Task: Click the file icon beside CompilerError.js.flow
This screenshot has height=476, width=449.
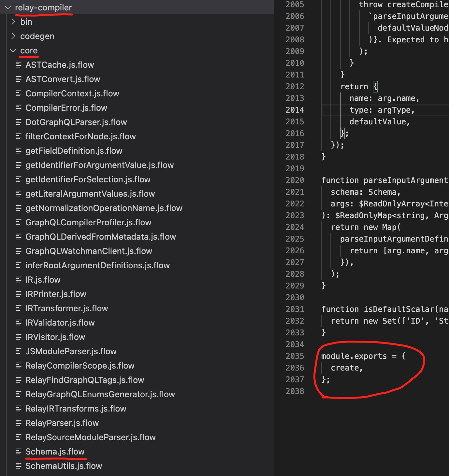Action: coord(19,108)
